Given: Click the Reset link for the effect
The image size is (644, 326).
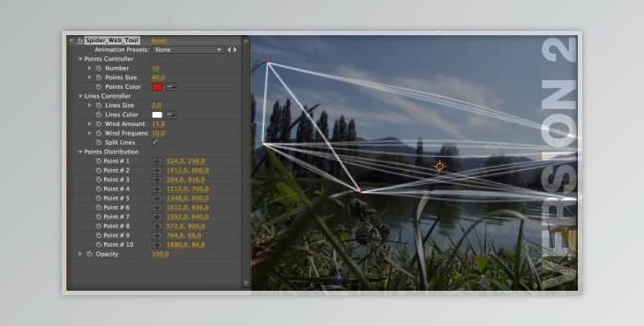Looking at the screenshot, I should click(x=159, y=41).
